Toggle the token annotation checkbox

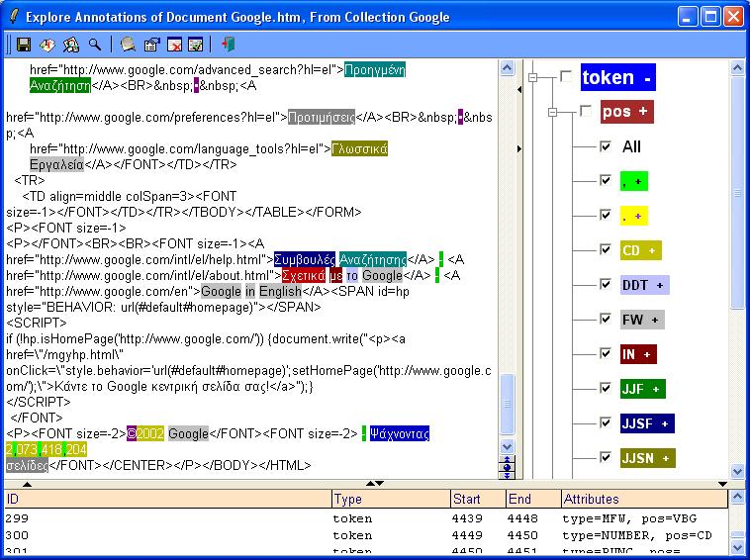pos(566,76)
